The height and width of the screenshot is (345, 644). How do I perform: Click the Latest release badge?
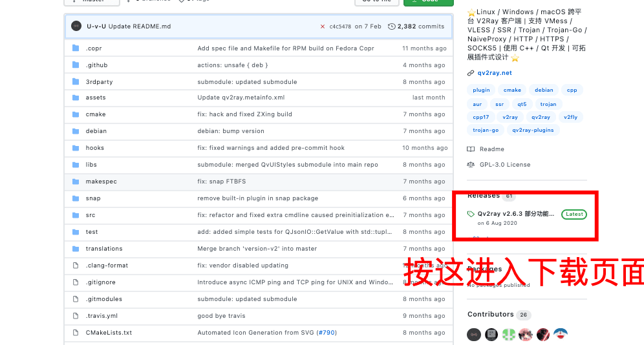tap(574, 214)
